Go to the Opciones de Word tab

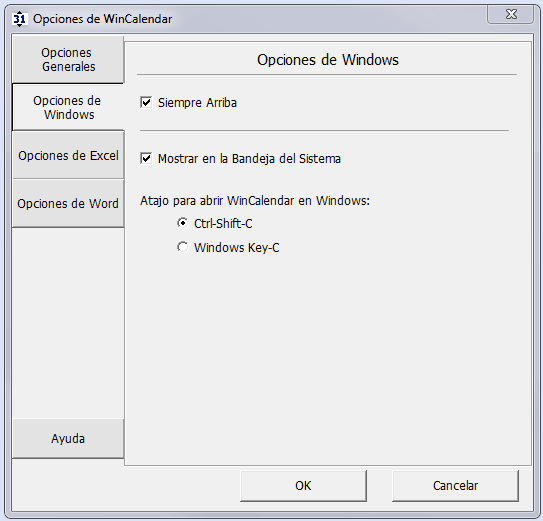[x=68, y=203]
